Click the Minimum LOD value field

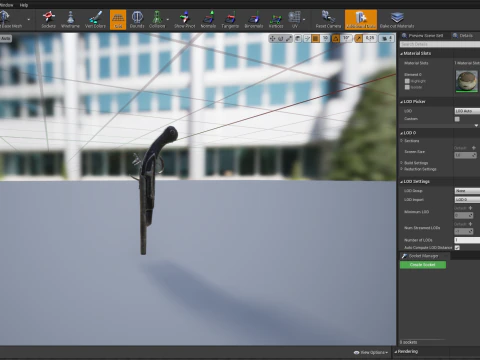pyautogui.click(x=464, y=216)
